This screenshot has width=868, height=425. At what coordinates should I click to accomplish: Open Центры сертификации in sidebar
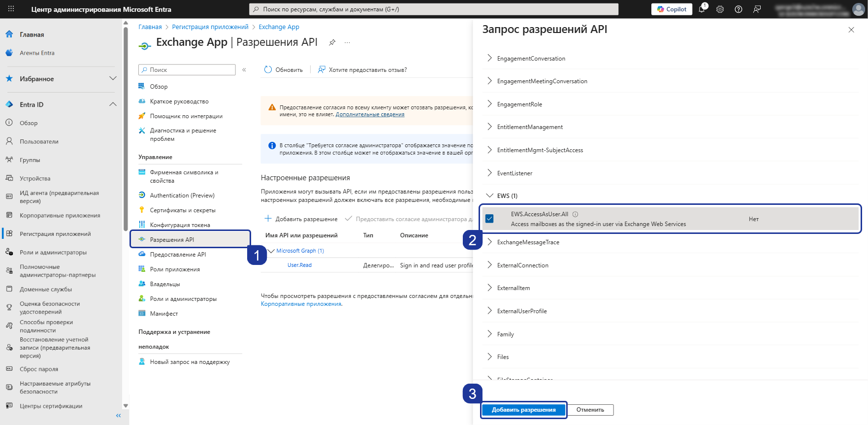(51, 406)
